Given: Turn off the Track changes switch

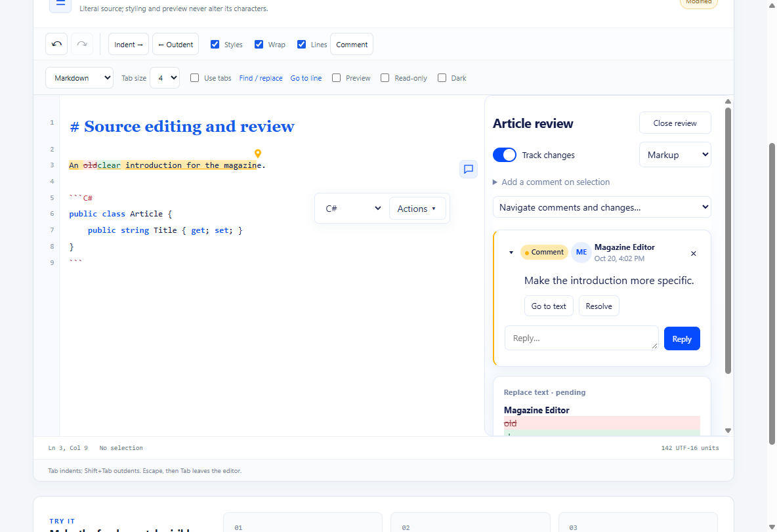Looking at the screenshot, I should pos(505,155).
